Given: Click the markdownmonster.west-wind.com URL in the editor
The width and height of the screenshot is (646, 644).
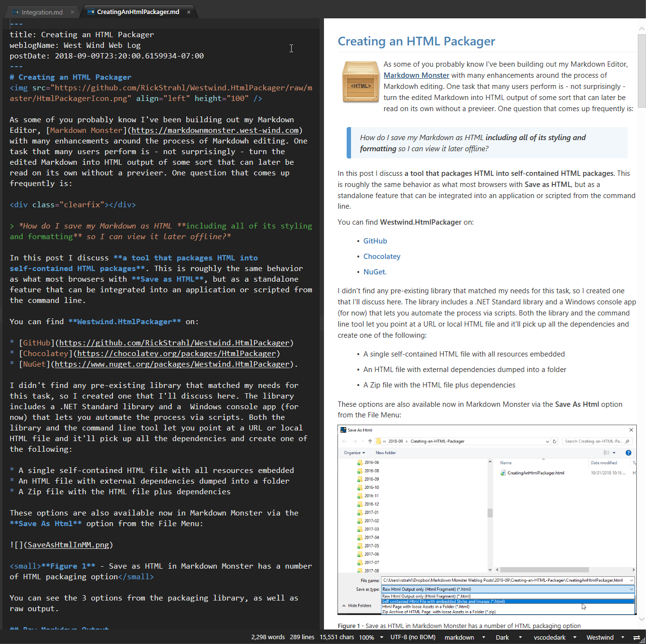Looking at the screenshot, I should tap(215, 130).
